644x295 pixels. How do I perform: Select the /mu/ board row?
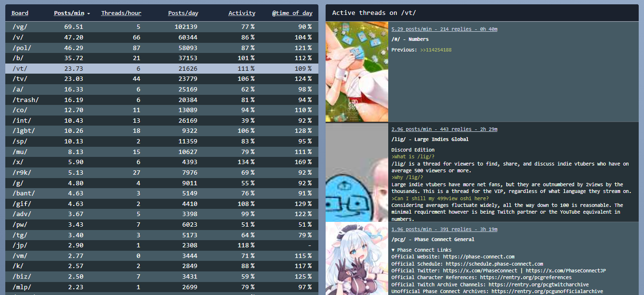coord(162,152)
